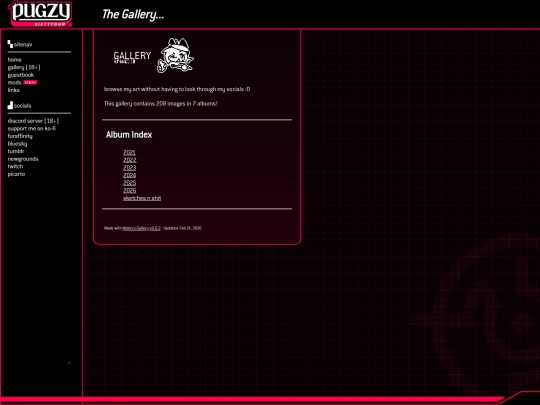
Task: Click the sidebar resize handle at bottom
Action: point(69,362)
